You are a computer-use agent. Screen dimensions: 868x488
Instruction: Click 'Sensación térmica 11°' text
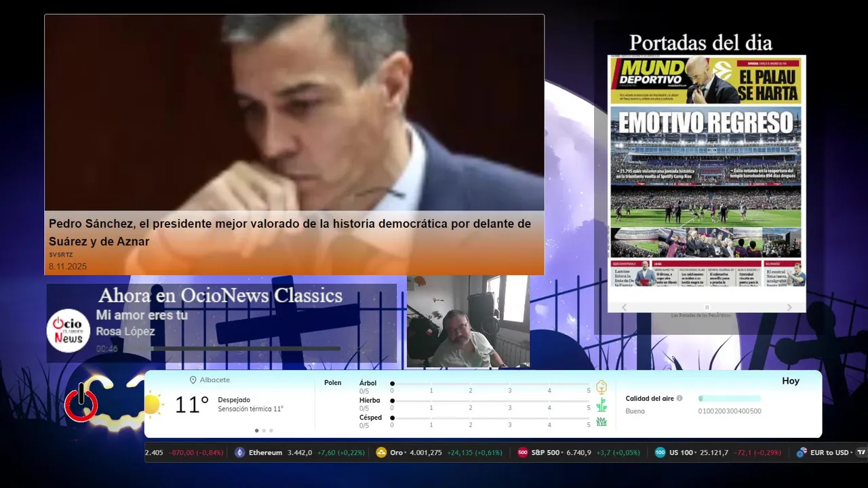coord(250,409)
